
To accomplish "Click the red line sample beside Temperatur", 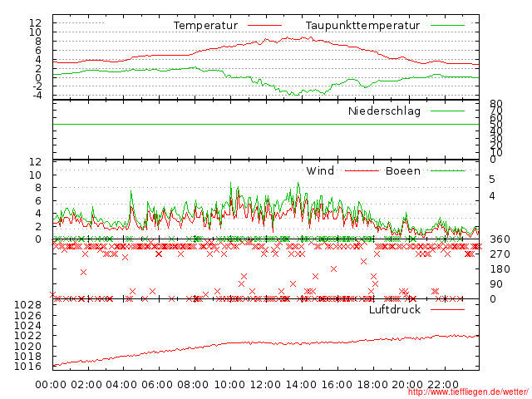I will [264, 26].
